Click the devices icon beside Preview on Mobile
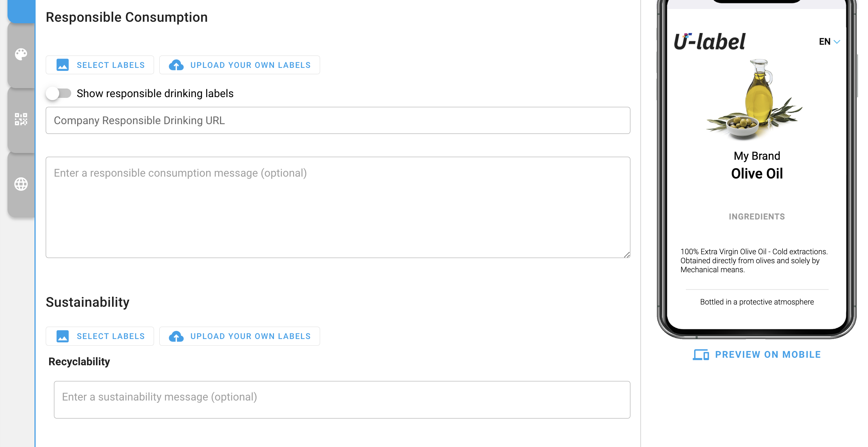This screenshot has height=447, width=868. [x=700, y=355]
